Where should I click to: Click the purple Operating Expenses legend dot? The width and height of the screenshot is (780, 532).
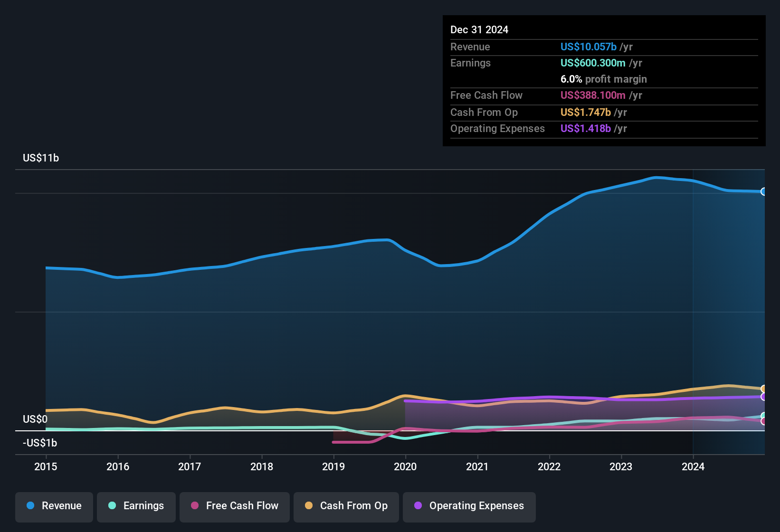coord(418,506)
